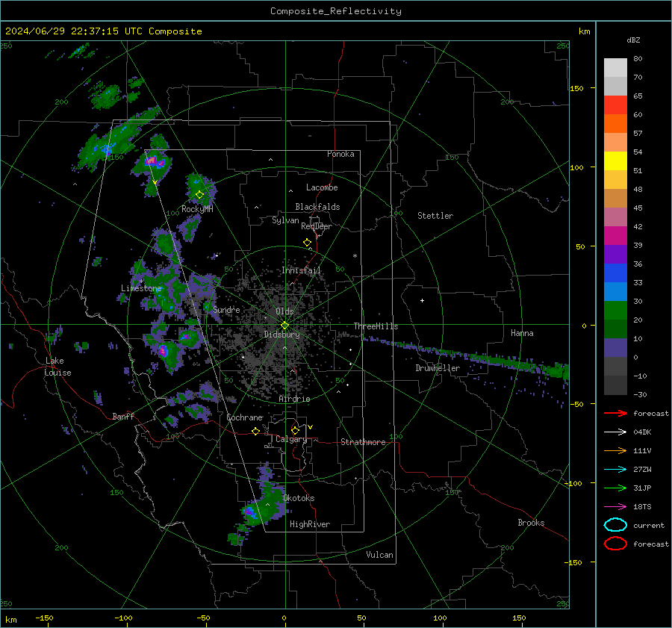Click the slate purple 0-10 dBZ swatch
672x628 pixels.
615,348
